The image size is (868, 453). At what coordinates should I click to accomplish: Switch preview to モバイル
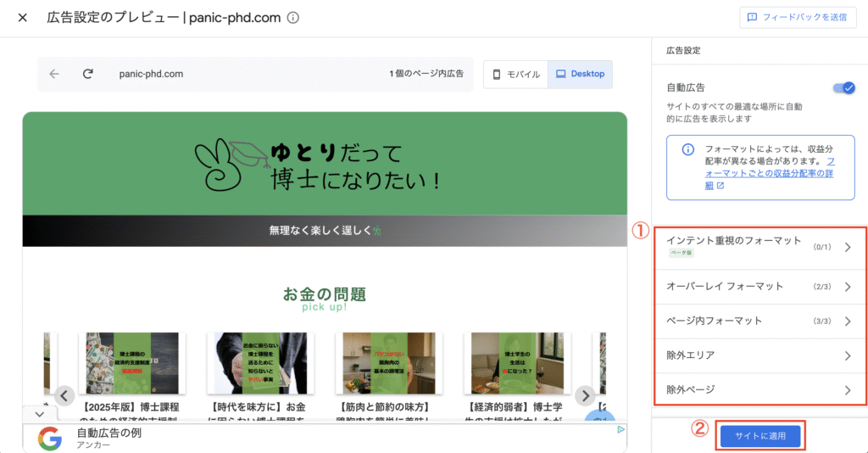[516, 74]
